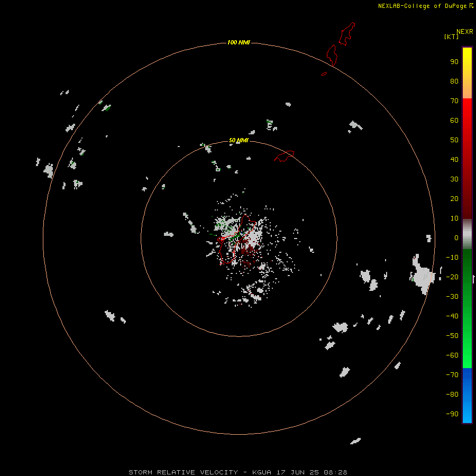Click the 50 NMI range ring label
The image size is (476, 476).
pos(239,140)
